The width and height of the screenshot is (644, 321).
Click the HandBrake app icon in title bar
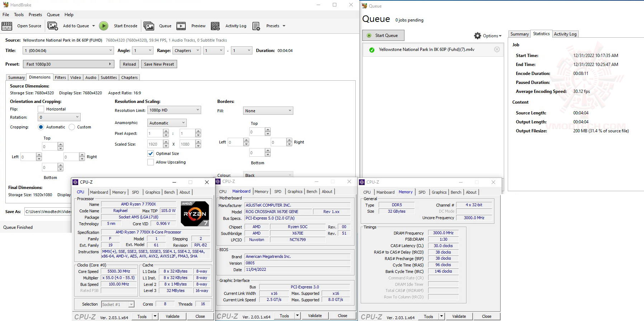click(6, 5)
